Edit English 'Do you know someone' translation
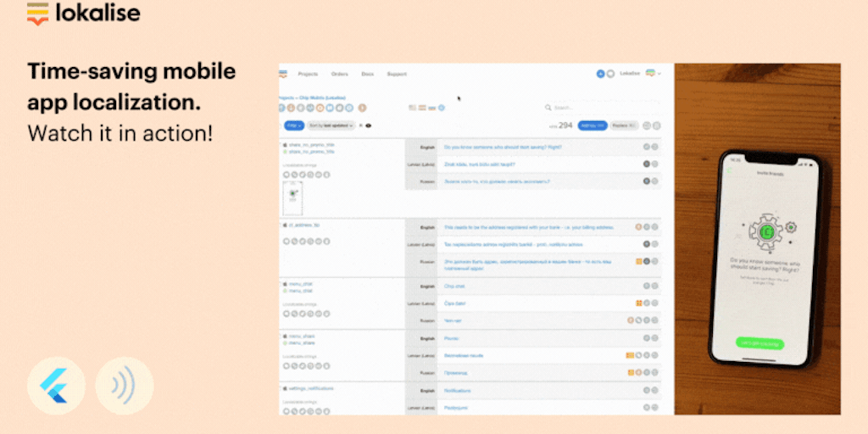The height and width of the screenshot is (434, 868). click(x=503, y=147)
